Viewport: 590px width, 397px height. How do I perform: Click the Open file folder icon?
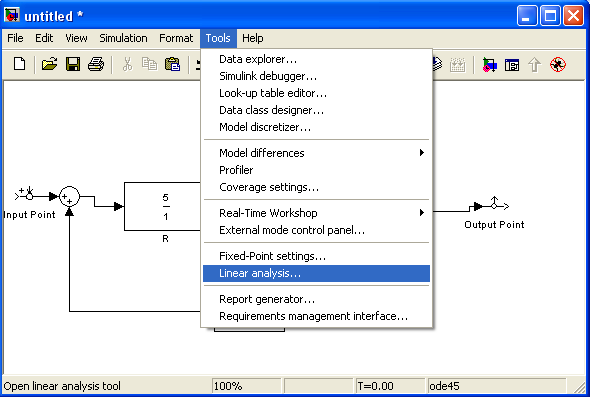tap(49, 64)
